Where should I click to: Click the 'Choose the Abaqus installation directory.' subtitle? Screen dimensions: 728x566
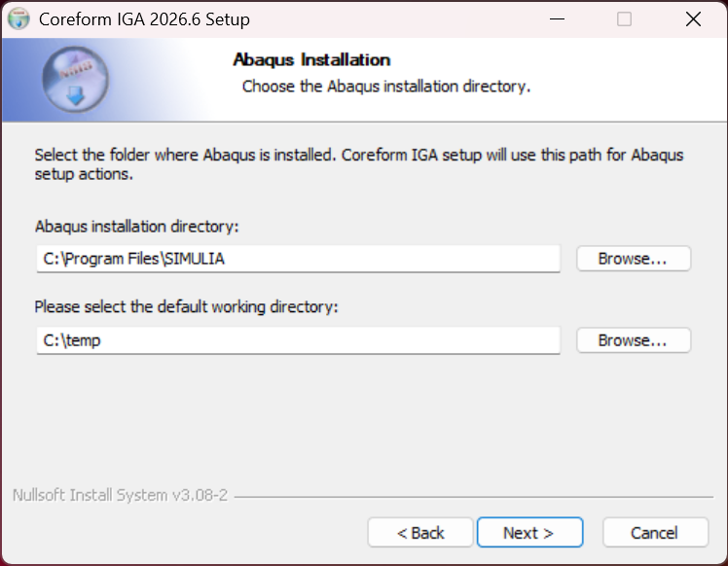[x=386, y=87]
